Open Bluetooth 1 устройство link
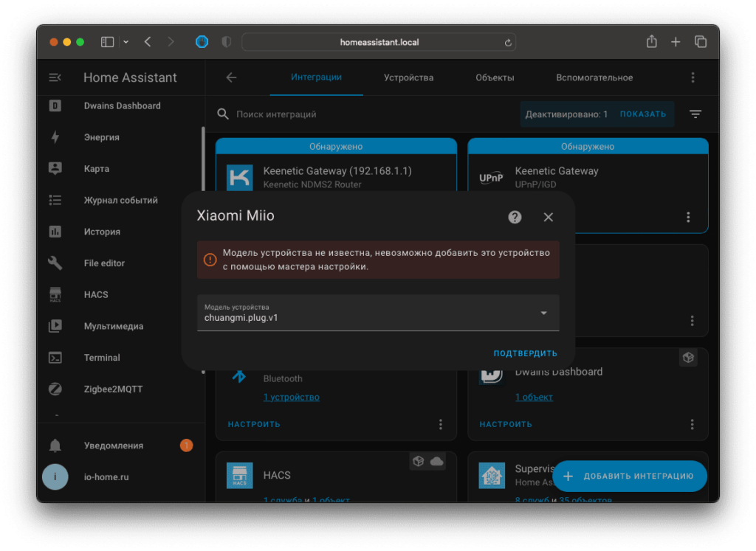The image size is (756, 551). [291, 398]
